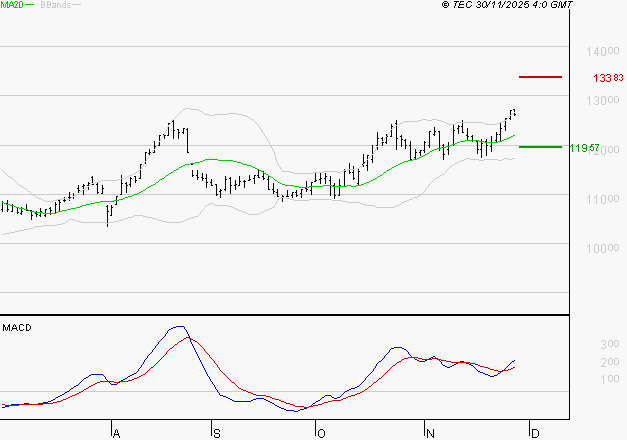Click the A month marker on time axis
Viewport: 627px width, 440px height.
pyautogui.click(x=116, y=434)
